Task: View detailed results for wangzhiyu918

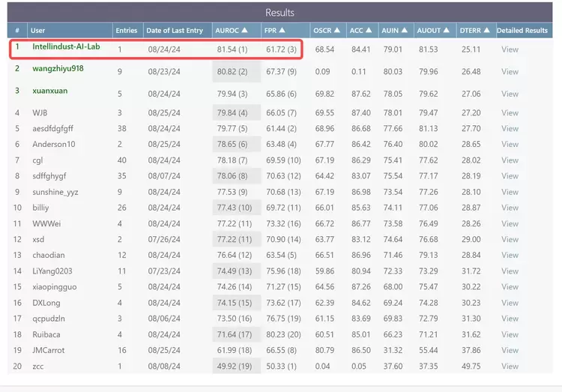Action: coord(510,72)
